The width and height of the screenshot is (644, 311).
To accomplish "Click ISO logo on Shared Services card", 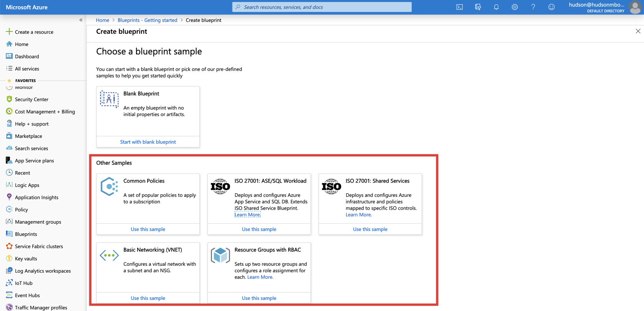I will [332, 187].
